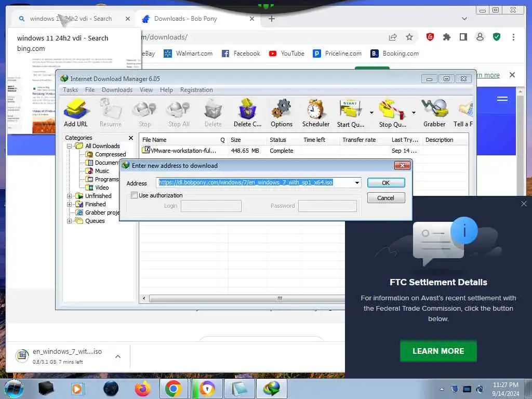Image resolution: width=532 pixels, height=399 pixels.
Task: Open Chrome extensions puzzle icon
Action: pyautogui.click(x=446, y=37)
